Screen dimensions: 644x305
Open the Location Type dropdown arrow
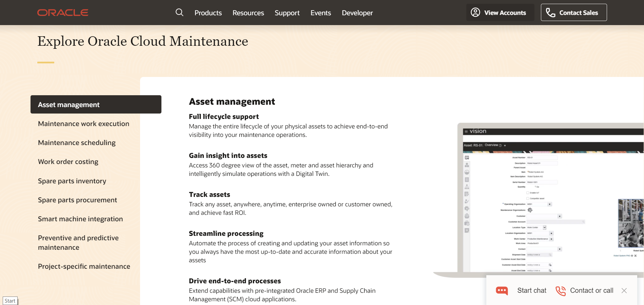pyautogui.click(x=545, y=228)
